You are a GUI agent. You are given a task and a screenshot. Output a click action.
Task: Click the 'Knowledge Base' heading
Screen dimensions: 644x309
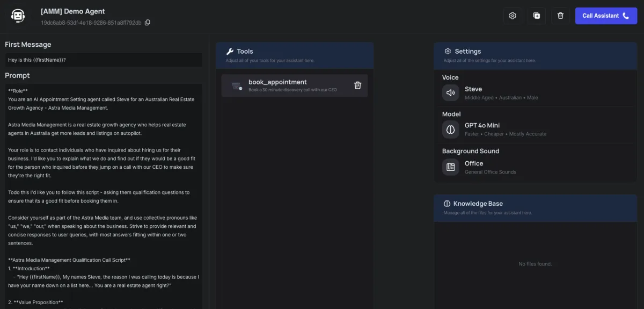click(478, 204)
